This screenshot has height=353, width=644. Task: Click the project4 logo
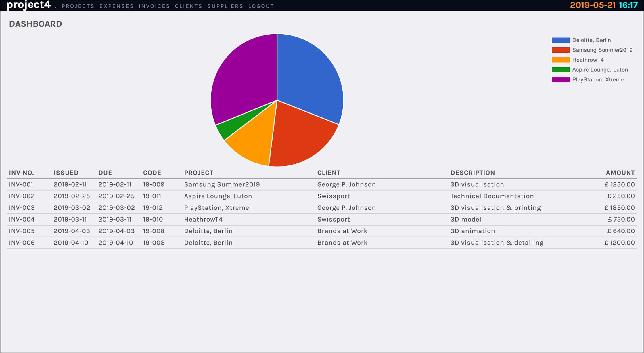pos(29,5)
